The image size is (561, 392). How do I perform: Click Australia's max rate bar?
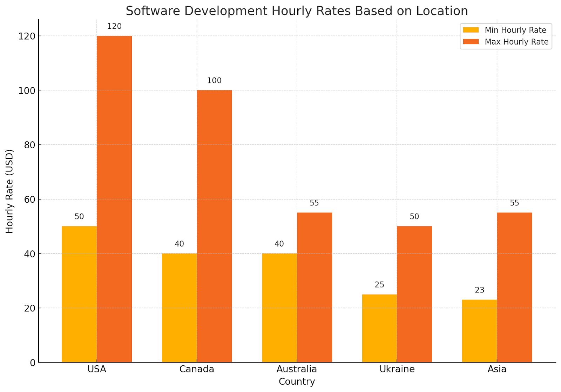315,288
